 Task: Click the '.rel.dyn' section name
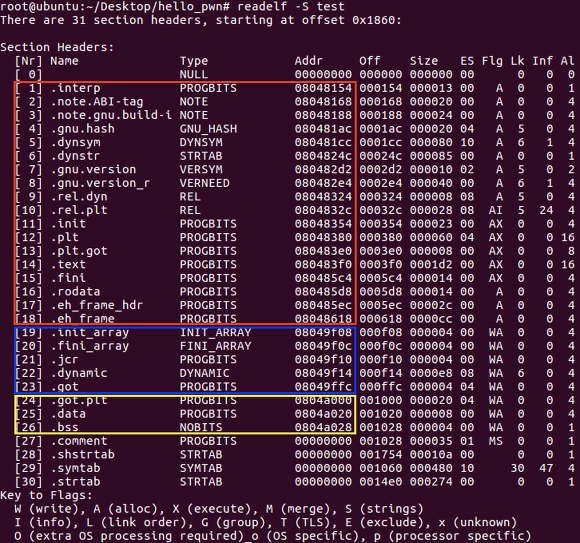[x=79, y=197]
